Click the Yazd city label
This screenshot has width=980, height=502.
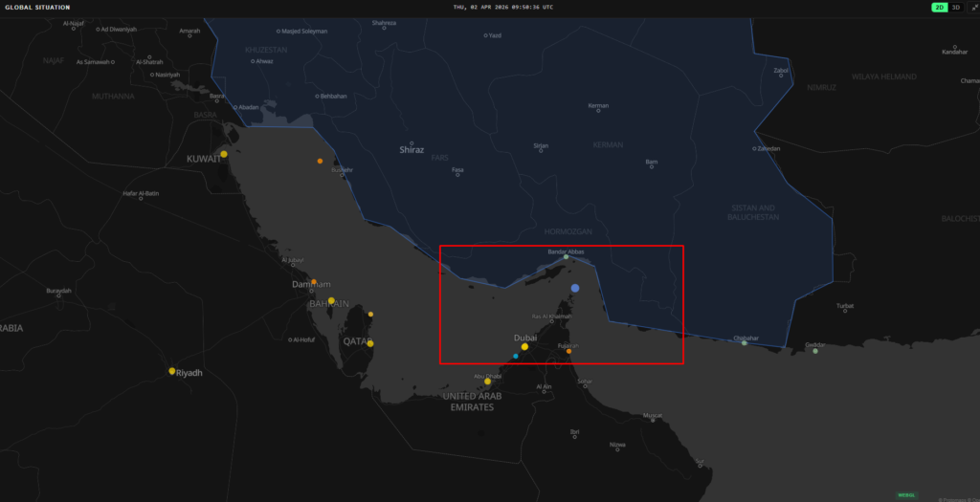click(x=495, y=35)
